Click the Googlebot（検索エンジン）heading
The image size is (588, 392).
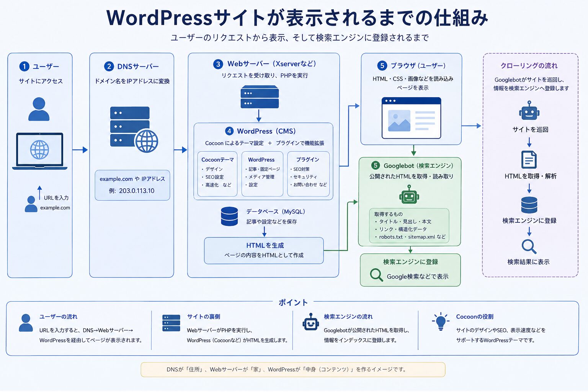click(x=418, y=166)
